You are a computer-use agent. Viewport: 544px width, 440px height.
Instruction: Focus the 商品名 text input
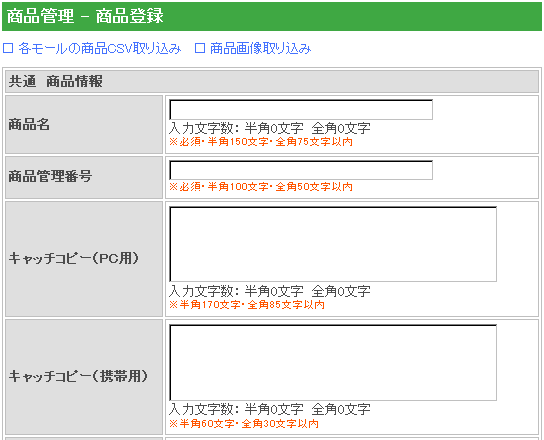click(301, 110)
